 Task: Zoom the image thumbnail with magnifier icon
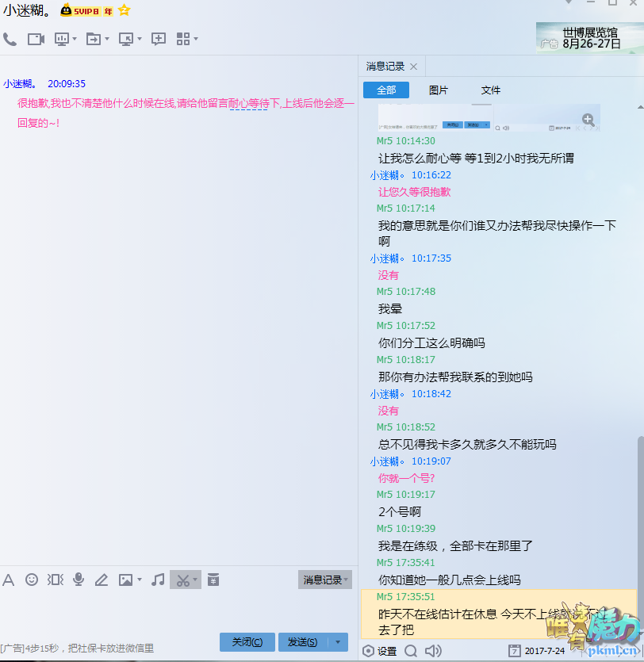[588, 120]
